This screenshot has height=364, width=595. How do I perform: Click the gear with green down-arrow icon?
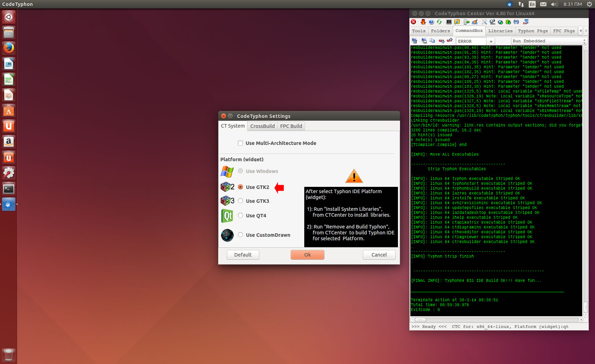(x=500, y=22)
